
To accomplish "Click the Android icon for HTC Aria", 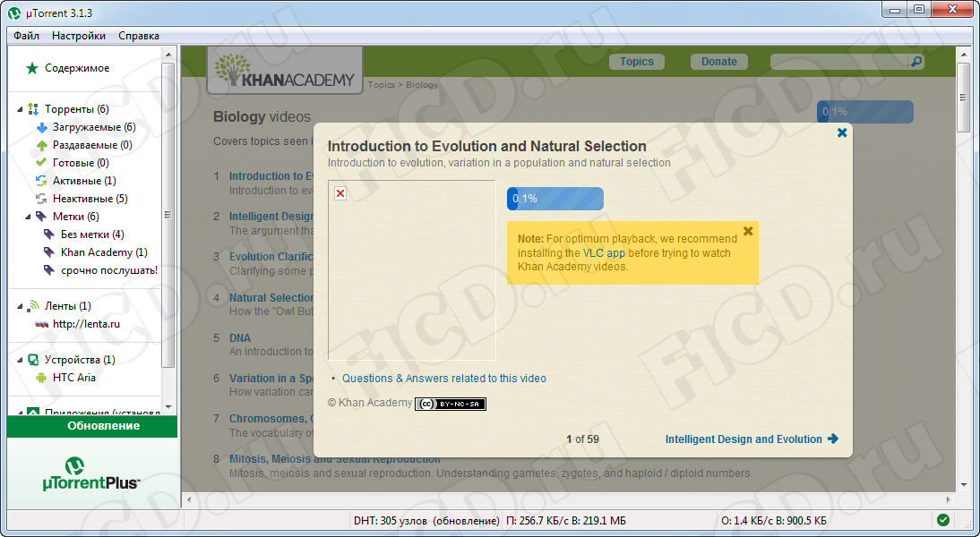I will pyautogui.click(x=42, y=378).
